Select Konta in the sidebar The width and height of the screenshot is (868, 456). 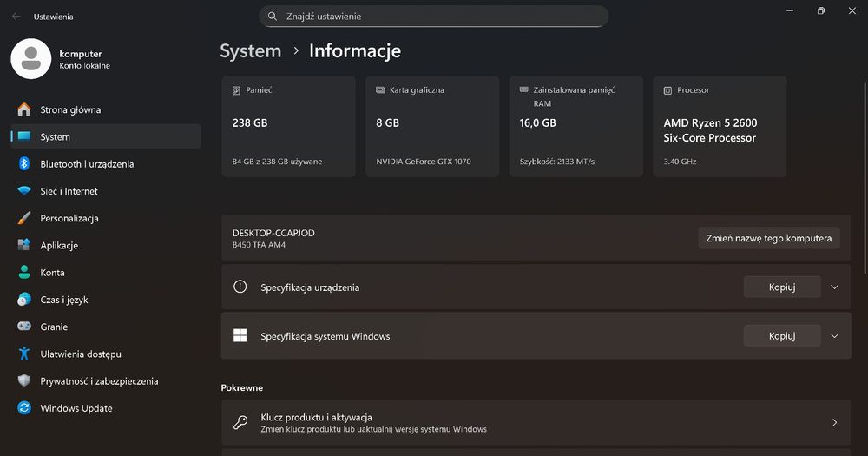click(x=52, y=273)
